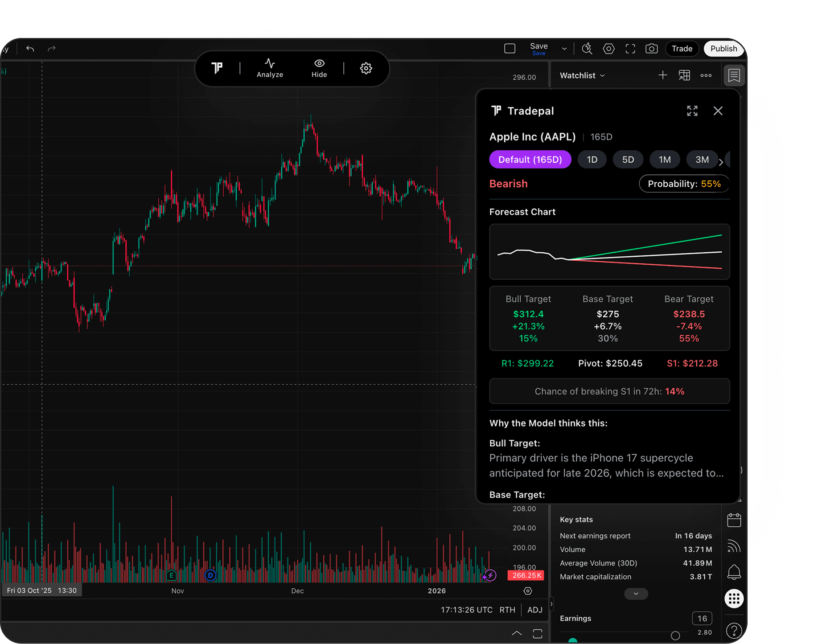
Task: Open the help question mark icon
Action: point(734,631)
